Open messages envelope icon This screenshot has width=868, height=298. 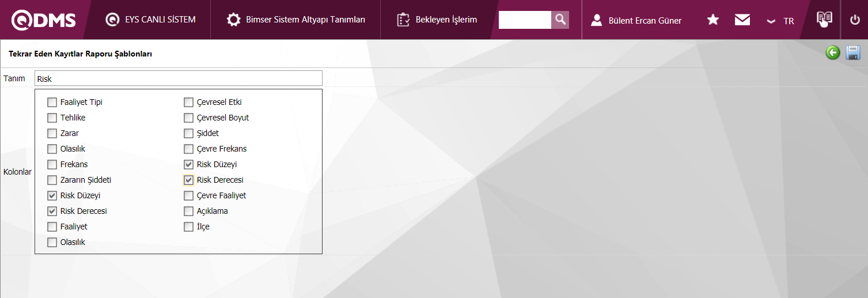point(742,20)
